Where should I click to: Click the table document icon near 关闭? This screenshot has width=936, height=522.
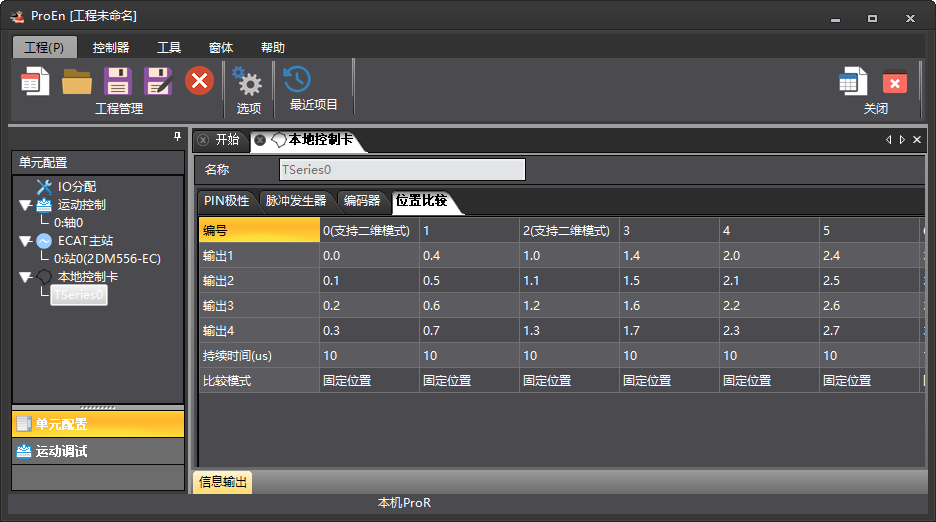coord(852,82)
